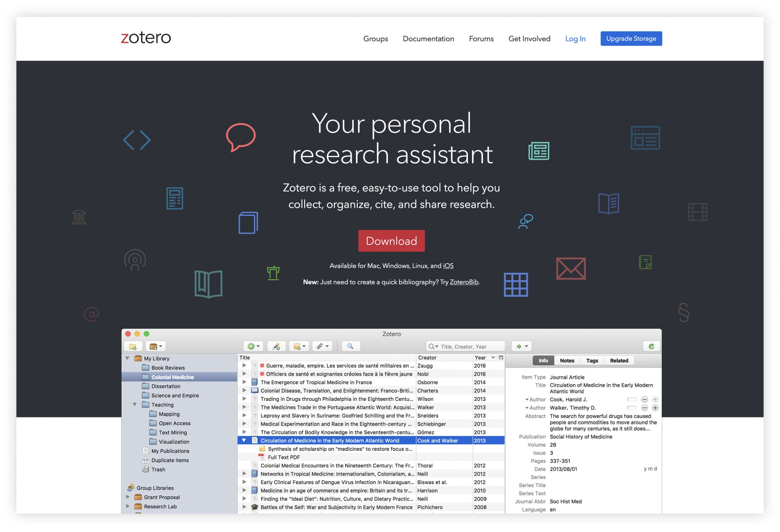Viewport: 780px width, 532px height.
Task: Switch to the Related tab
Action: click(x=619, y=360)
